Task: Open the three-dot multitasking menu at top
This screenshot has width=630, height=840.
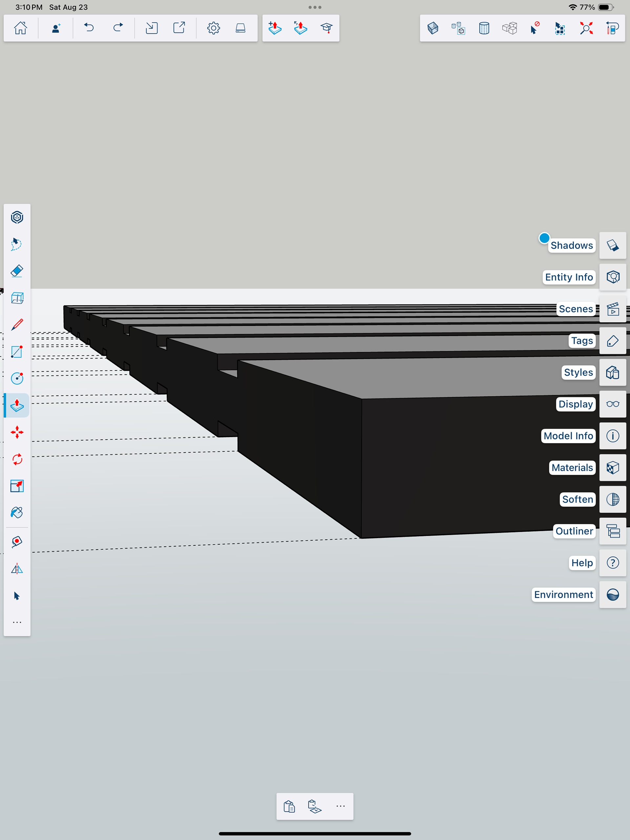Action: [315, 7]
